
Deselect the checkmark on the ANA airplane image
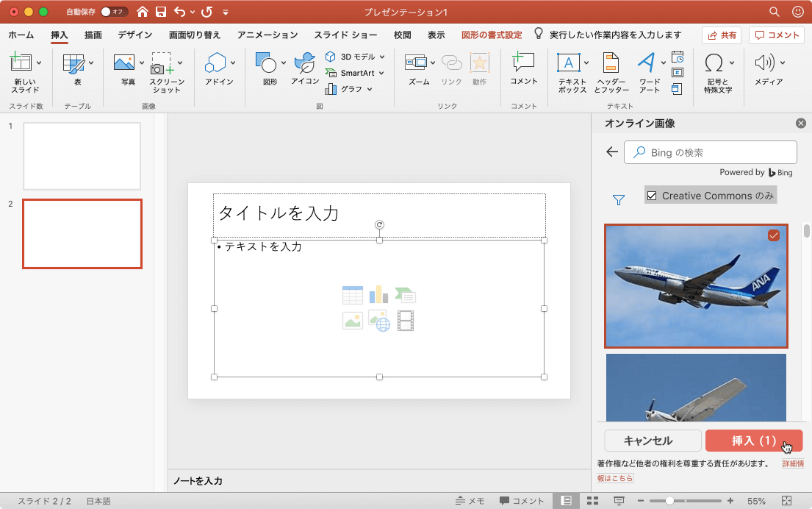(x=773, y=235)
